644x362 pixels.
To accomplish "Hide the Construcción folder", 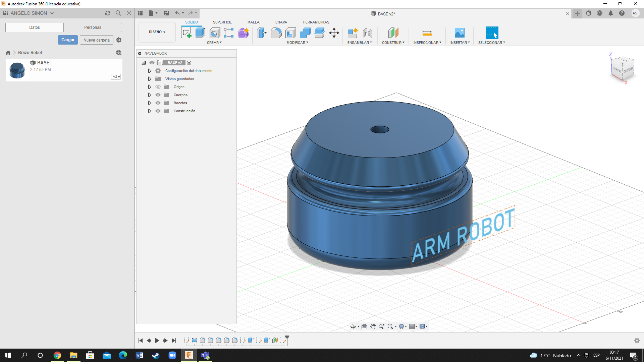I will coord(158,111).
